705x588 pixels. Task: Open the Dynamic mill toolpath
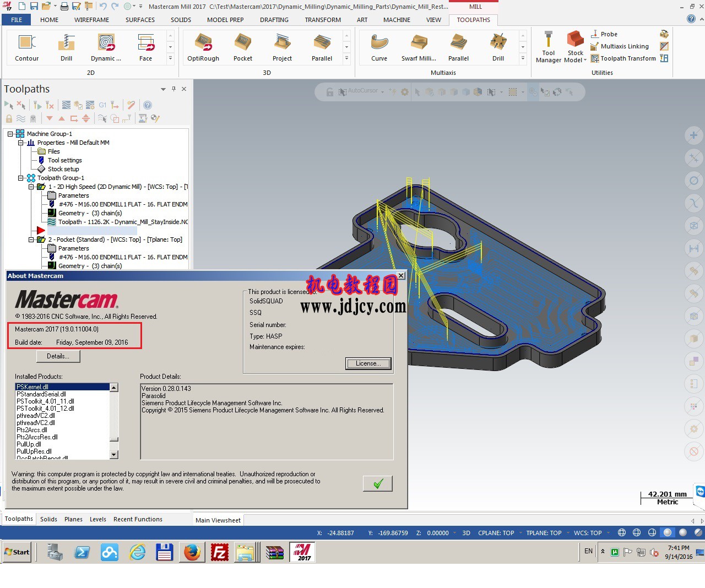[106, 47]
